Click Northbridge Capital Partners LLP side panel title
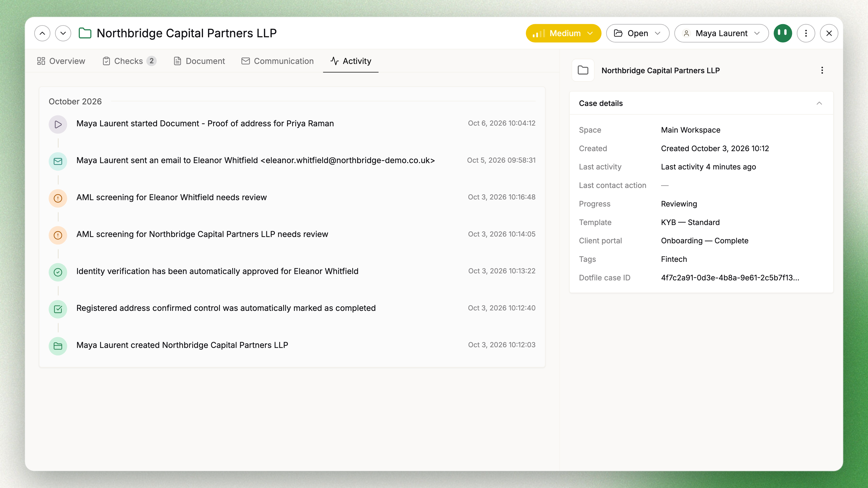Image resolution: width=868 pixels, height=488 pixels. coord(660,70)
